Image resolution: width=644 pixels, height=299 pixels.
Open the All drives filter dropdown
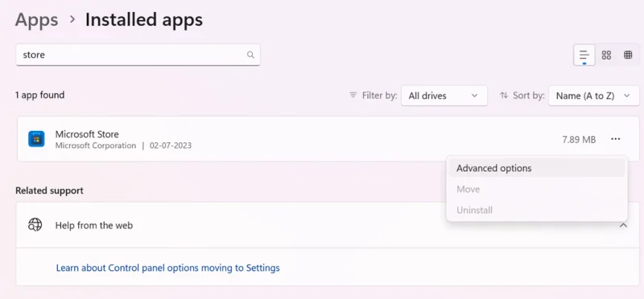(444, 96)
